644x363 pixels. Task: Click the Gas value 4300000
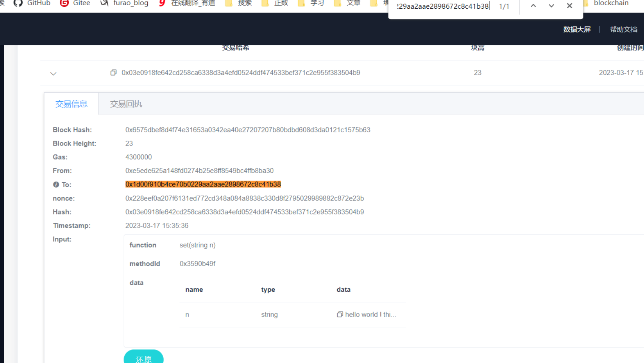(139, 157)
